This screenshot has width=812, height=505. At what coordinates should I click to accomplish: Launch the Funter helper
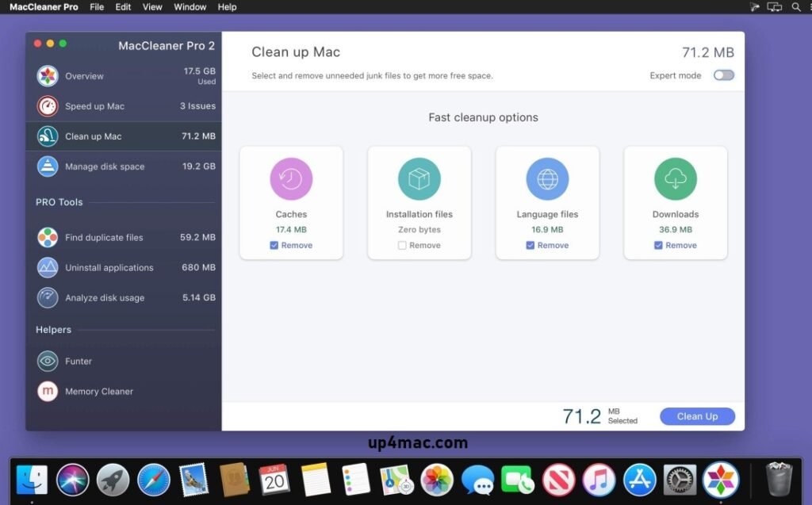[48, 361]
